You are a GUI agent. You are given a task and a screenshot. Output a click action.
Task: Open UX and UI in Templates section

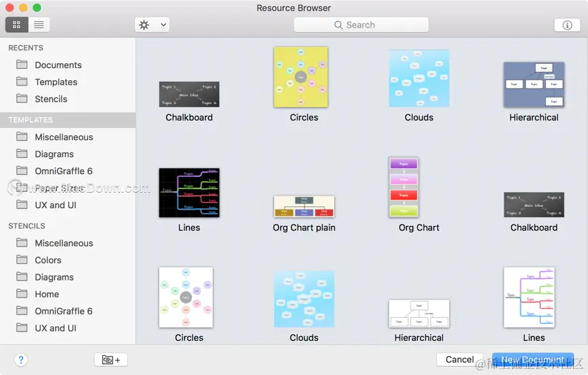click(x=56, y=206)
